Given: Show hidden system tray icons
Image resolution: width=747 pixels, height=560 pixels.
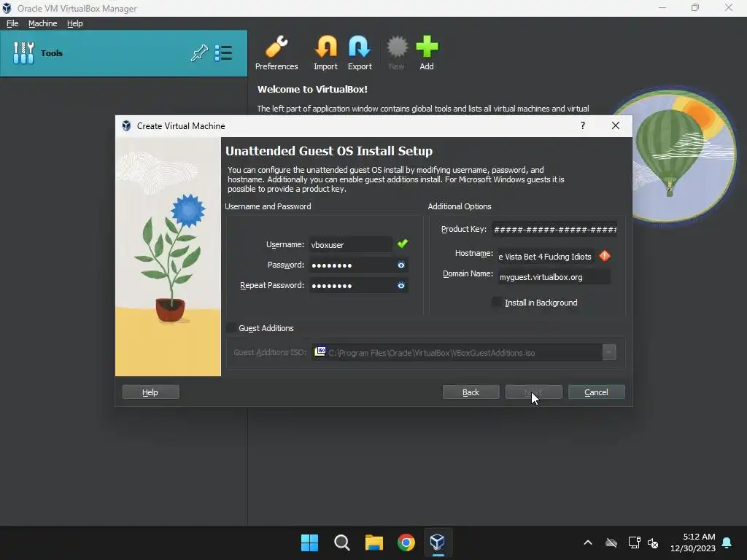Looking at the screenshot, I should 588,542.
